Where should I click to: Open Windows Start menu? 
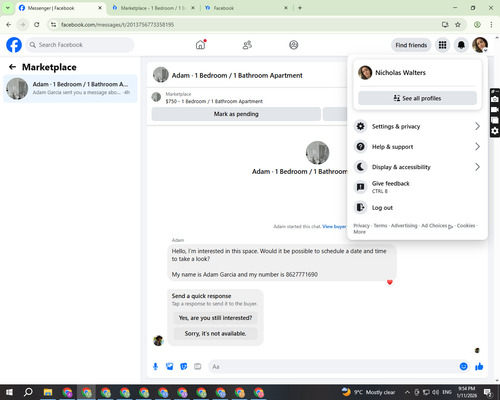pyautogui.click(x=9, y=392)
